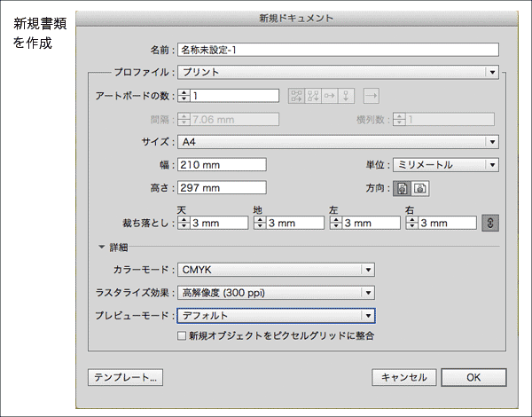This screenshot has height=417, width=532.
Task: Select the arrange by row icon
Action: (330, 96)
